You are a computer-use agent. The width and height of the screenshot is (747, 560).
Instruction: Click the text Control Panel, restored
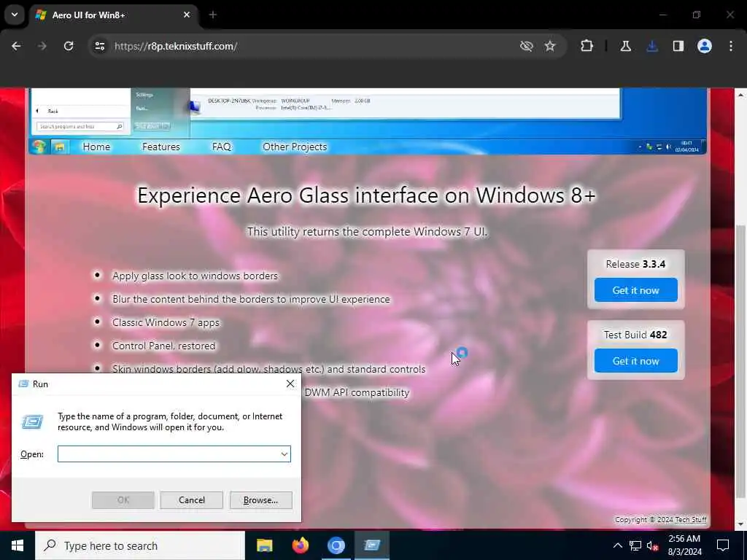tap(164, 346)
